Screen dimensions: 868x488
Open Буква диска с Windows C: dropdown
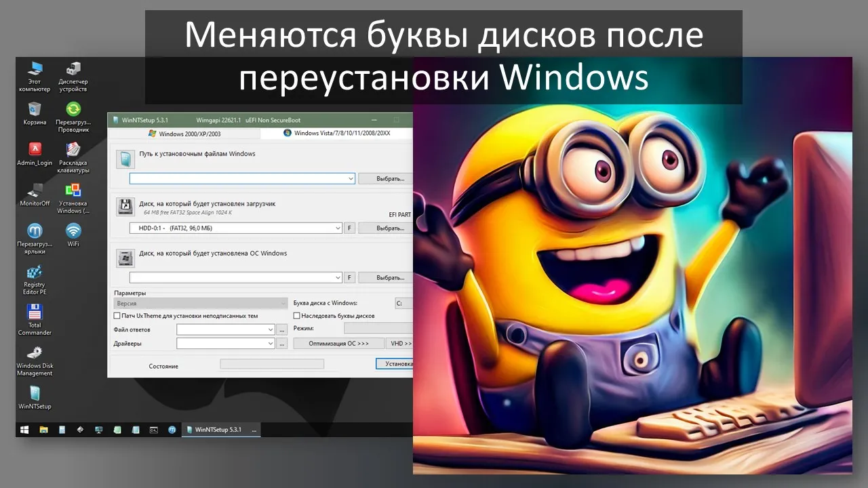click(x=404, y=304)
